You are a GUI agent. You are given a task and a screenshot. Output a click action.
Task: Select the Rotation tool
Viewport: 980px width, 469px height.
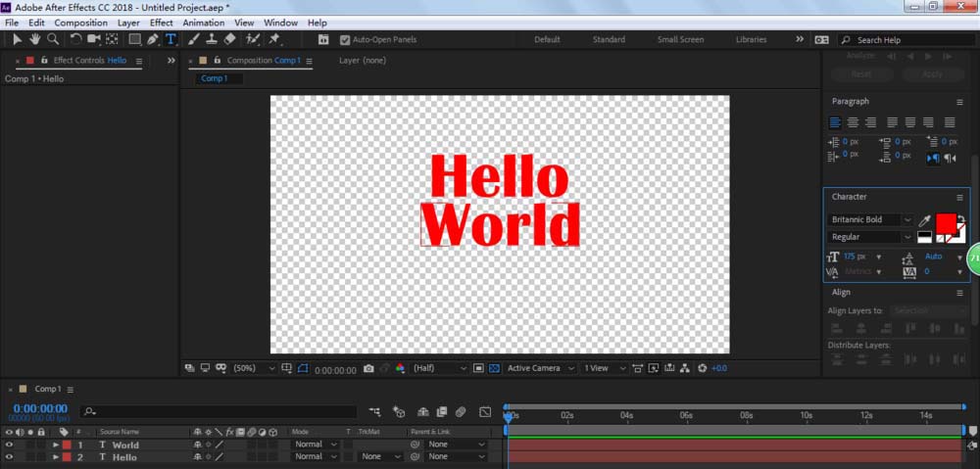(76, 40)
